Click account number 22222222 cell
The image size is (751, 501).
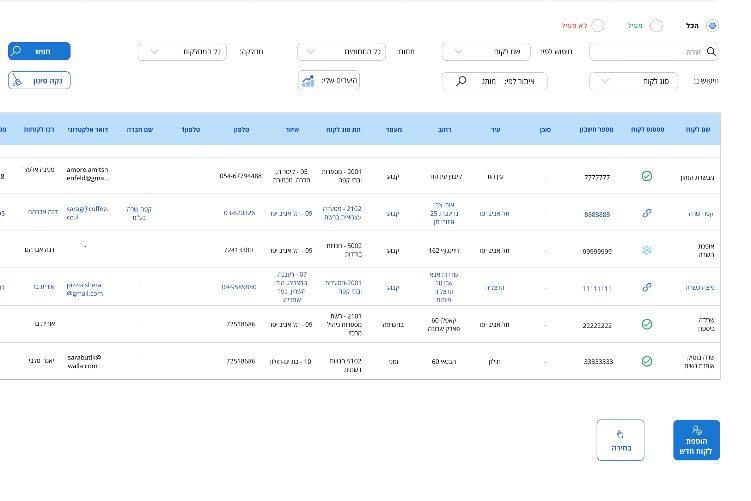(597, 325)
